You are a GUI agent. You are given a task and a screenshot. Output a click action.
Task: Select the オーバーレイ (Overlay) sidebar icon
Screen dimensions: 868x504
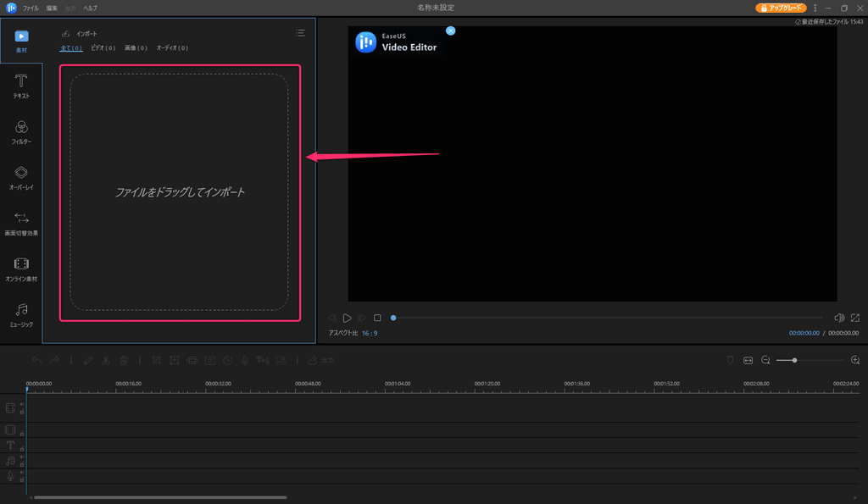[x=21, y=178]
